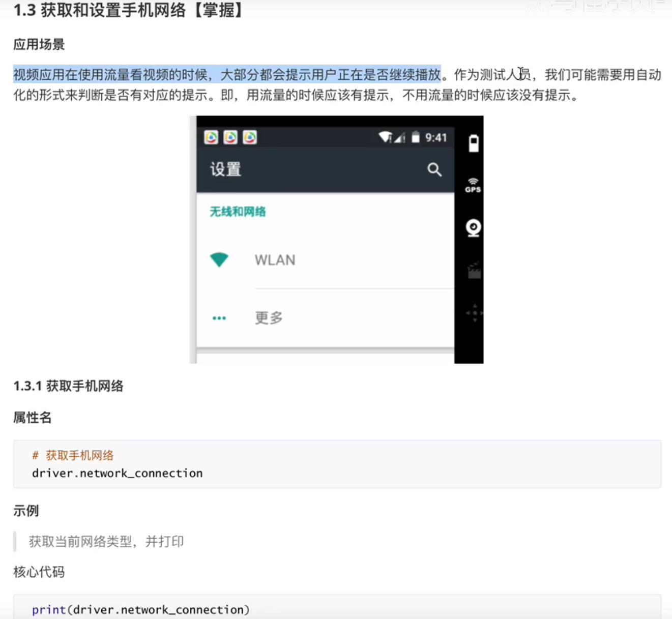Click the print(driver.network_connection) code line
Viewport: 672px width, 619px height.
click(x=141, y=609)
